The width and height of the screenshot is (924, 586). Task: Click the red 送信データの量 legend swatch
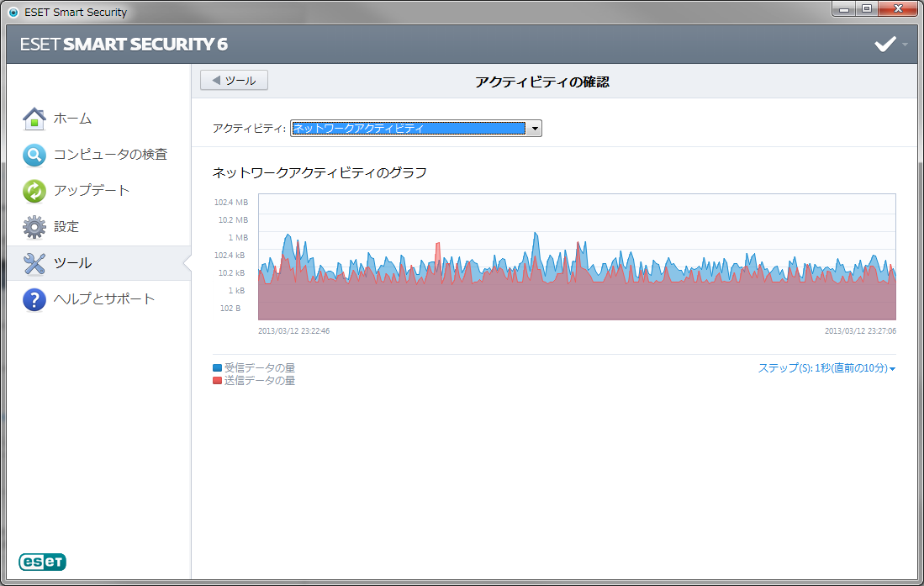[217, 381]
